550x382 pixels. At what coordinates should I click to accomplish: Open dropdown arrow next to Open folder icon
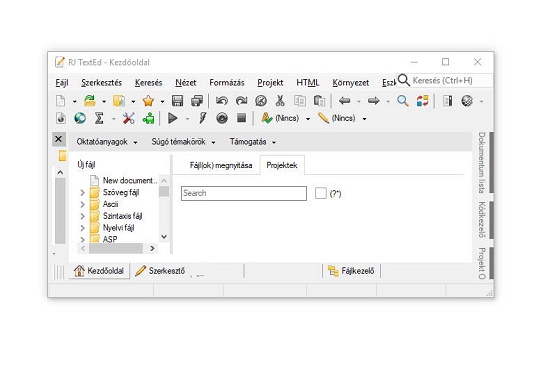[104, 102]
